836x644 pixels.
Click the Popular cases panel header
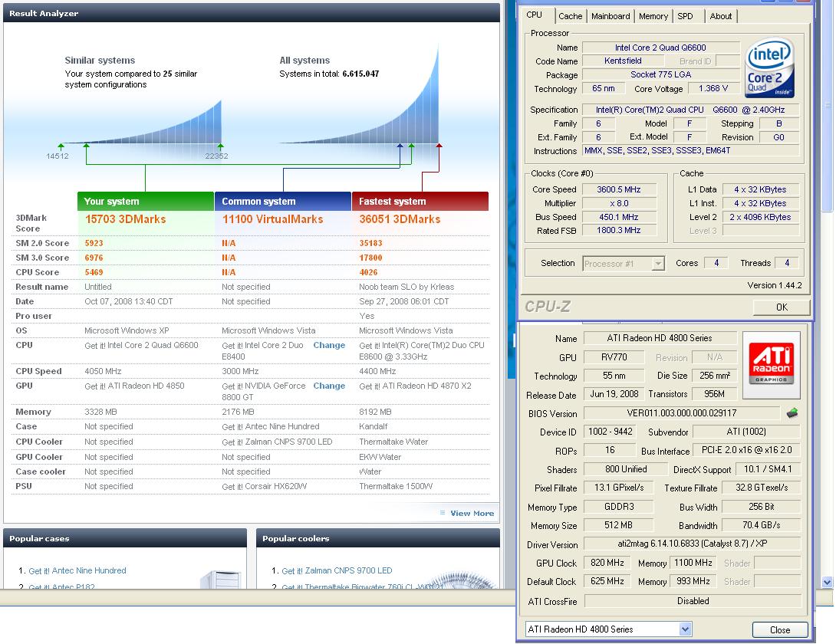[125, 538]
